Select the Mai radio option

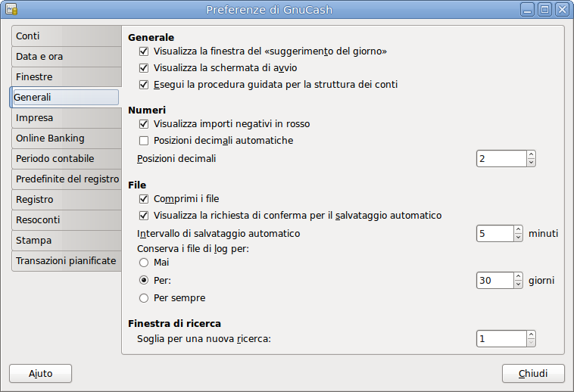point(144,263)
